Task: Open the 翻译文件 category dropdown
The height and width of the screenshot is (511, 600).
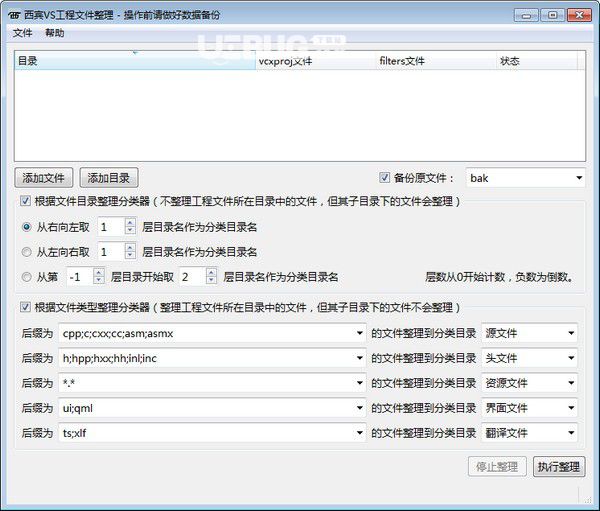Action: [x=529, y=433]
